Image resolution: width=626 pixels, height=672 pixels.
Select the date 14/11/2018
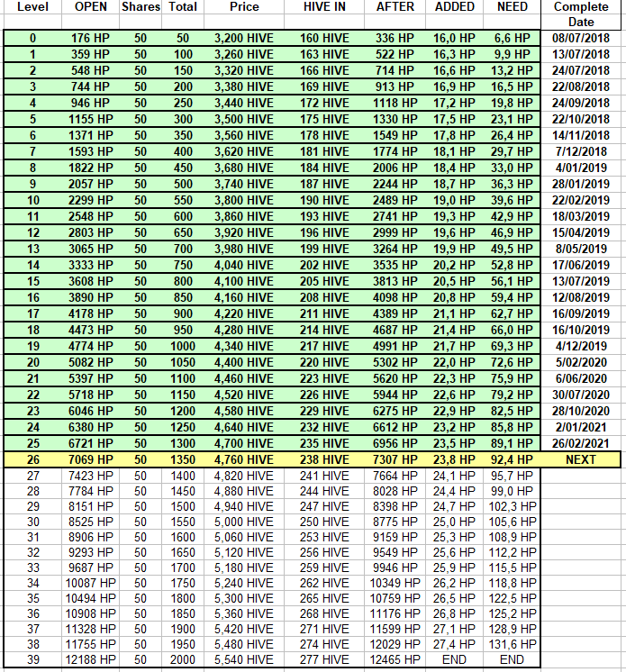581,135
